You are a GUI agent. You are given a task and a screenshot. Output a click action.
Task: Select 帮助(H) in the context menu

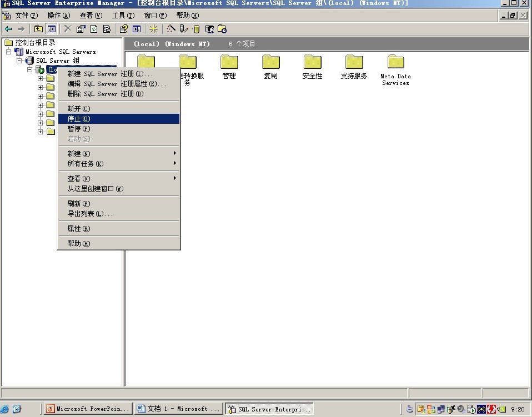click(119, 244)
